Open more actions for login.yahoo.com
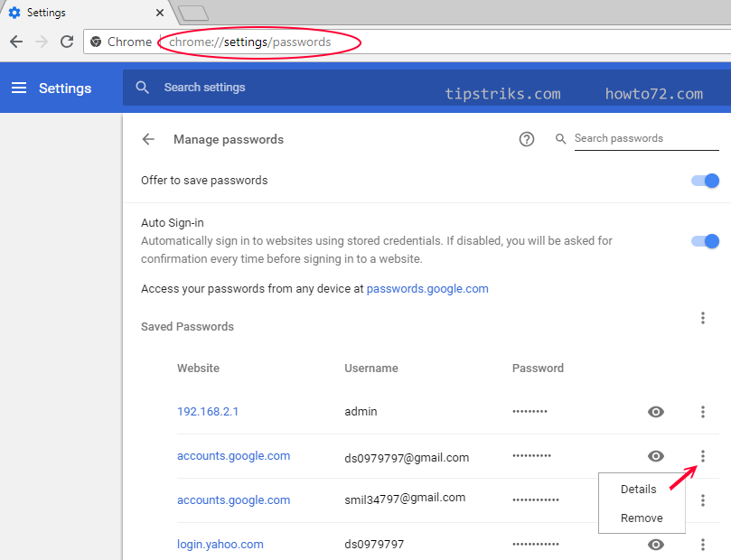Viewport: 731px width, 560px height. click(x=703, y=545)
